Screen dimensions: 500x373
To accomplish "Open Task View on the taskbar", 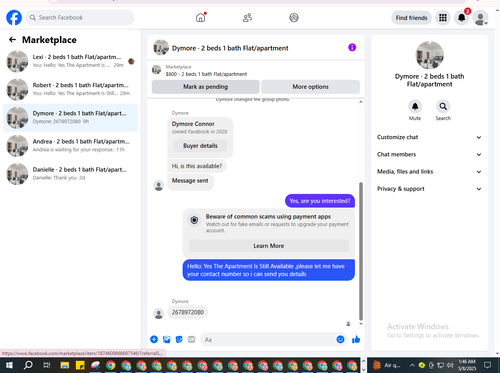I will coord(47,365).
